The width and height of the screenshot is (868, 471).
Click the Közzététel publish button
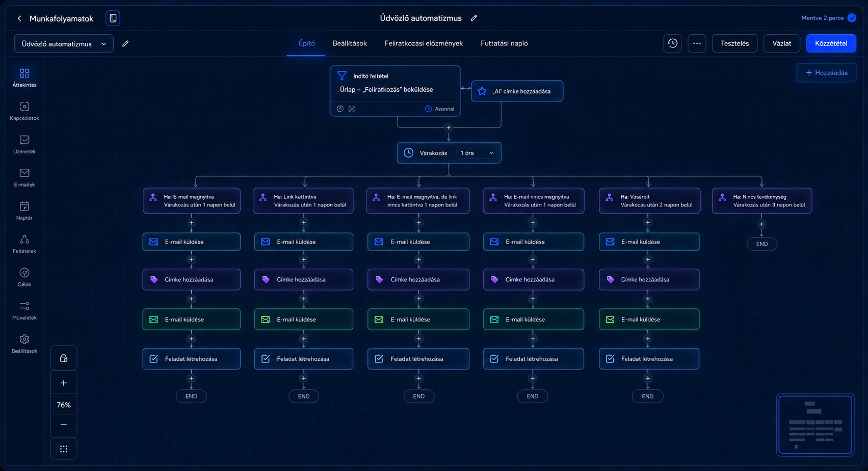pos(831,43)
